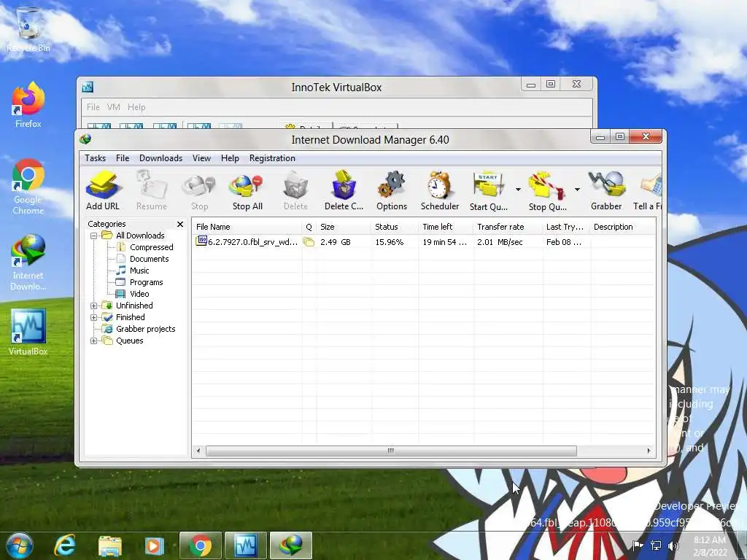Sort by the File Name column header

tap(247, 227)
